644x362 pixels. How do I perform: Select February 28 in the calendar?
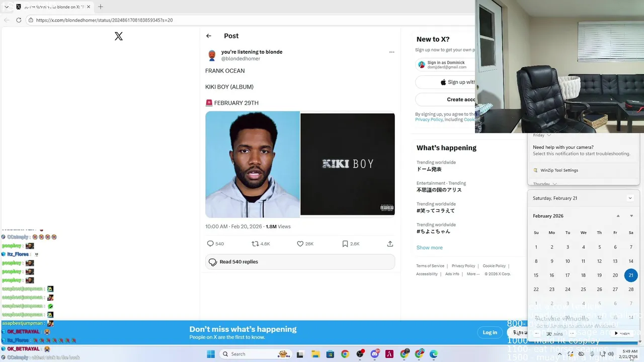click(631, 289)
